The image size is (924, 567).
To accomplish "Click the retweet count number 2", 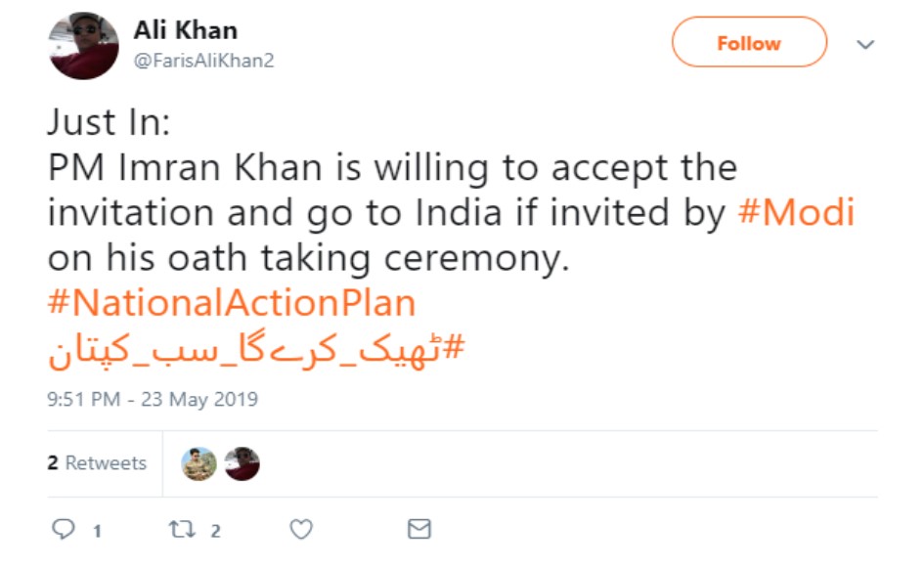I will 215,531.
